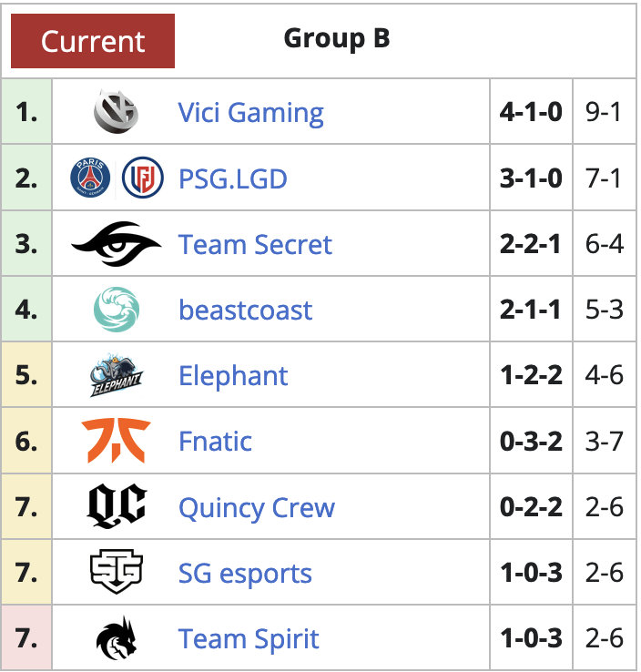Screen dimensions: 641x672
Task: Click the Team Secret eye logo
Action: (117, 243)
